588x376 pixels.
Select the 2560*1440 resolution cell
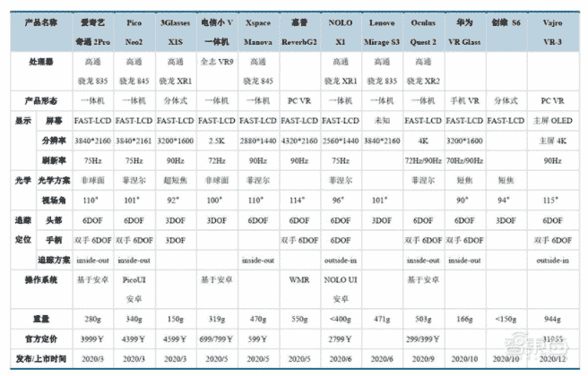pos(341,141)
